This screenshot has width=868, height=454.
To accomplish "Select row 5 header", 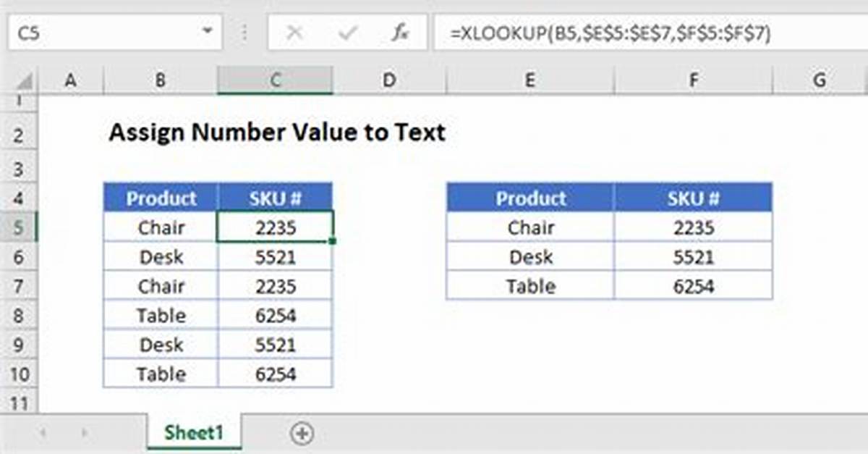I will coord(19,227).
